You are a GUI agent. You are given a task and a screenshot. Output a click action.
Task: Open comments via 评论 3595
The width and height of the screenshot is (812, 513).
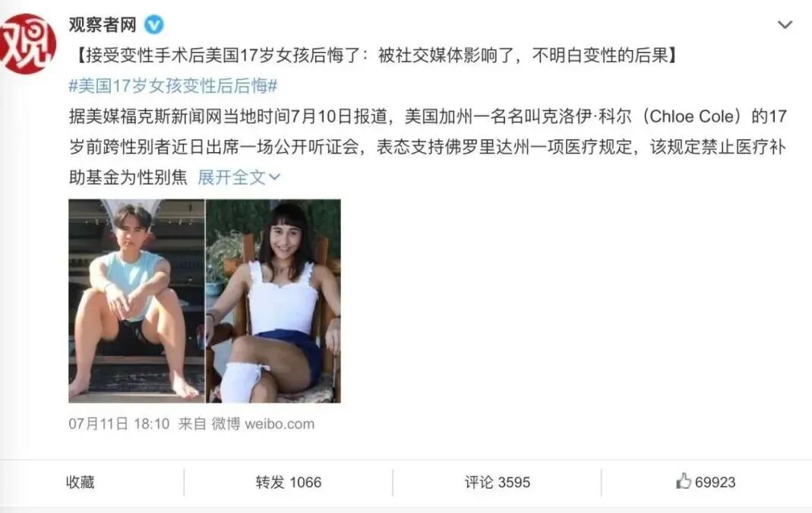coord(497,482)
